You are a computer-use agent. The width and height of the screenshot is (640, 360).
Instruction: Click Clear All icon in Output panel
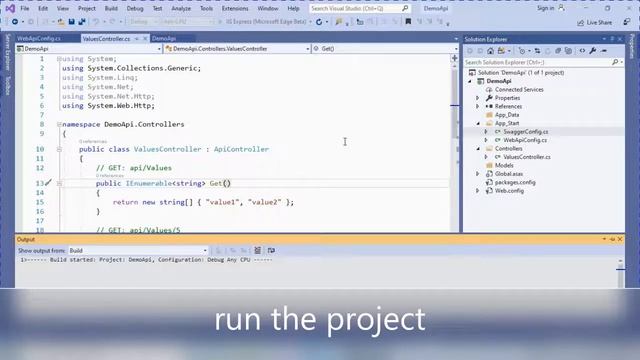(258, 250)
